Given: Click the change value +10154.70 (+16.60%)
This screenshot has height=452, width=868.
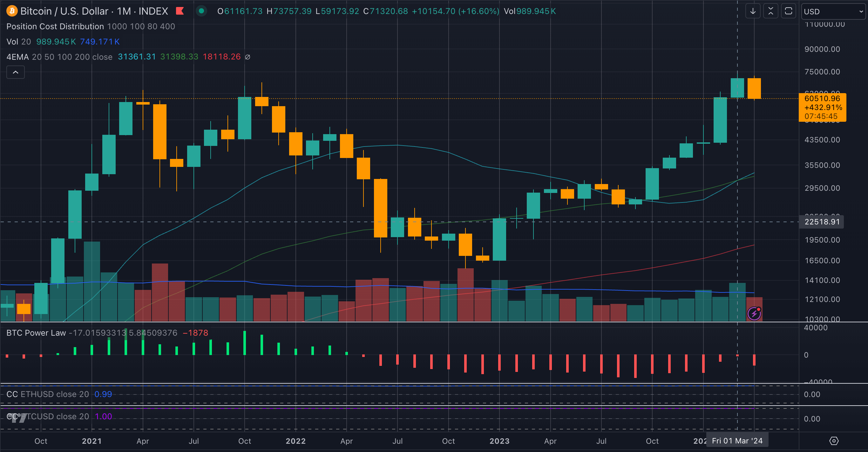Looking at the screenshot, I should tap(456, 11).
